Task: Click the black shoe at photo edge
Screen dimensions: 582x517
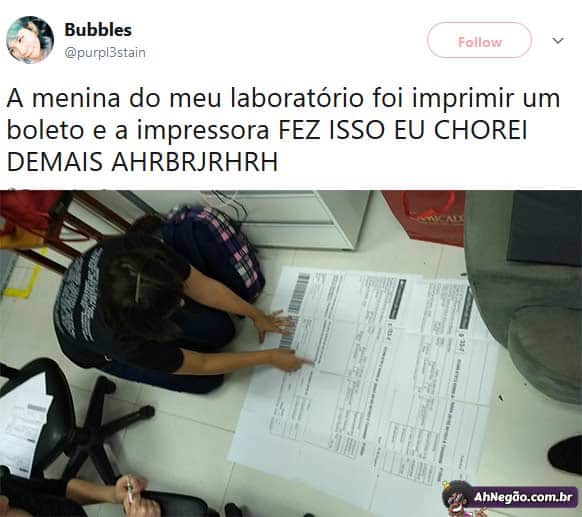Action: coord(565,455)
